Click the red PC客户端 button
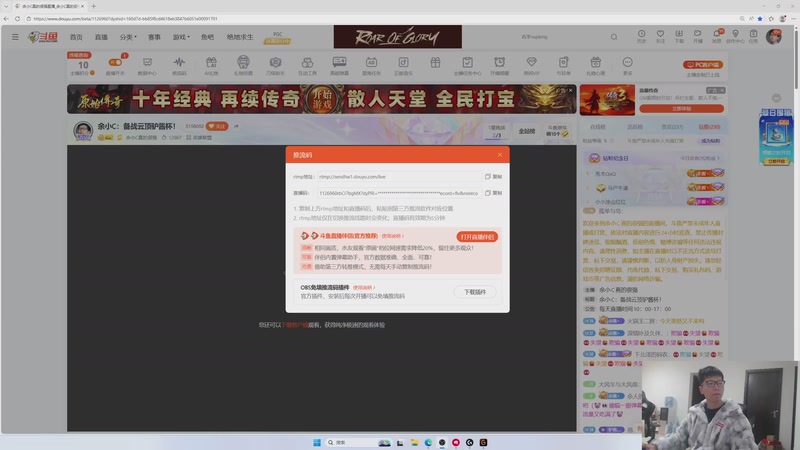The width and height of the screenshot is (800, 450). (x=703, y=65)
